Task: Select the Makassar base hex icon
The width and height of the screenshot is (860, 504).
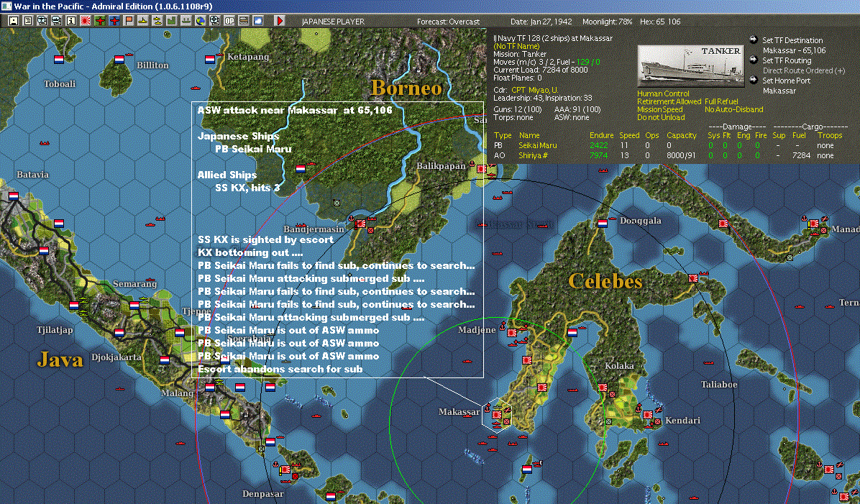Action: point(496,415)
